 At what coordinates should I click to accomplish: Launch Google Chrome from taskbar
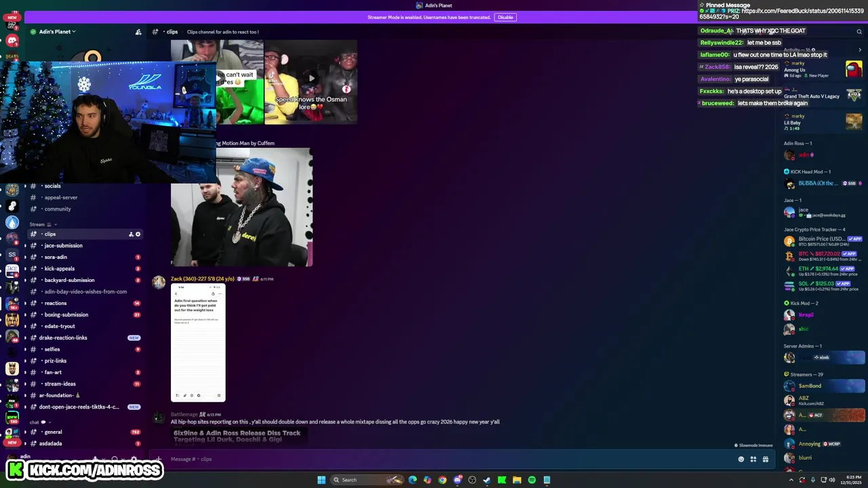click(442, 480)
